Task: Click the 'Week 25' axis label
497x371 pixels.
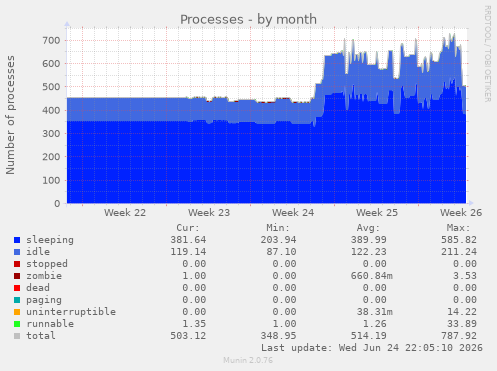Action: tap(377, 213)
